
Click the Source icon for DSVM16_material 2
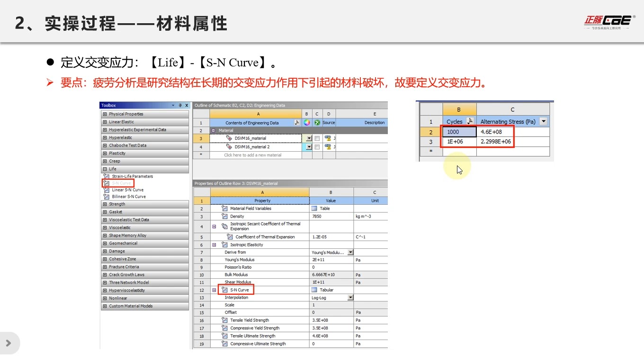click(x=328, y=146)
